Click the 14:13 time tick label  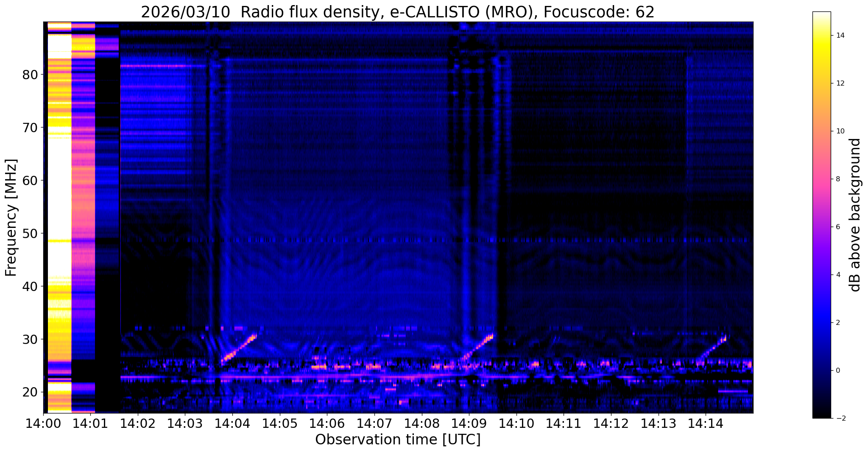(658, 423)
